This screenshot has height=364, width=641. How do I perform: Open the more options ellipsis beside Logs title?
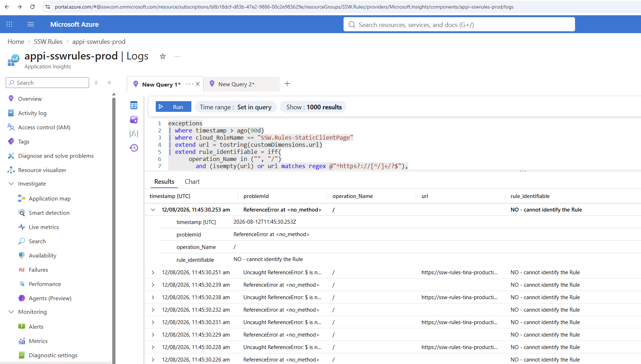point(177,56)
